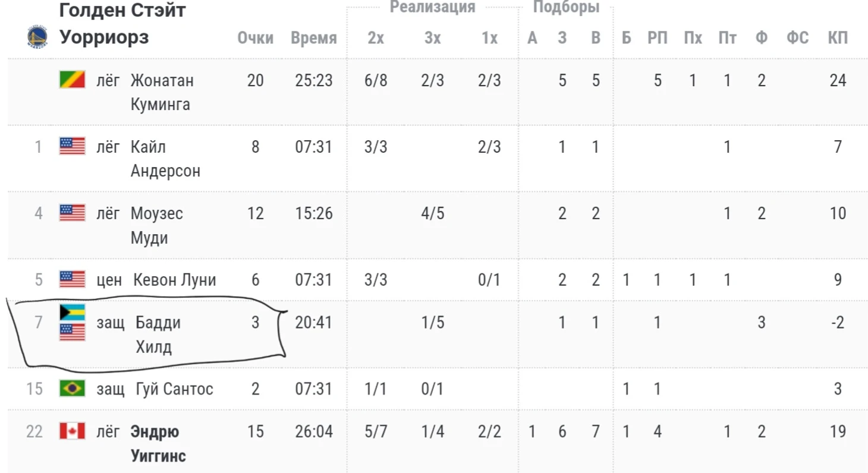Image resolution: width=868 pixels, height=473 pixels.
Task: Click the US flag beside Моузес Муди
Action: click(73, 212)
